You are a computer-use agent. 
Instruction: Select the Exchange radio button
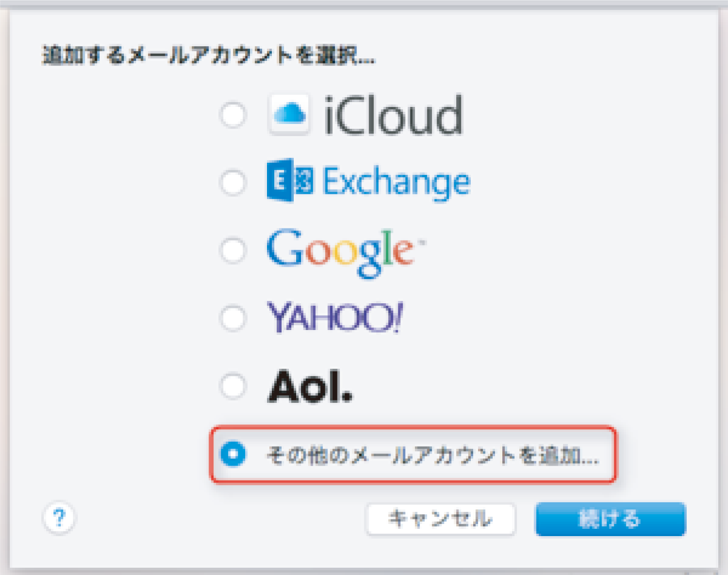[232, 183]
